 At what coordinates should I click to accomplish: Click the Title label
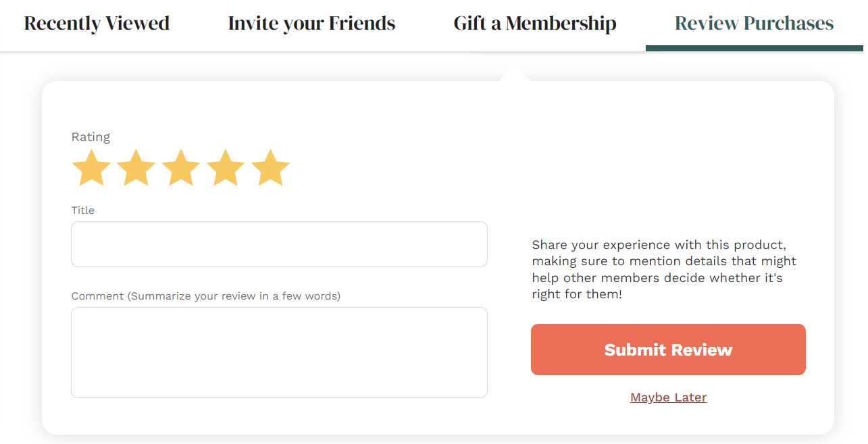pyautogui.click(x=82, y=210)
